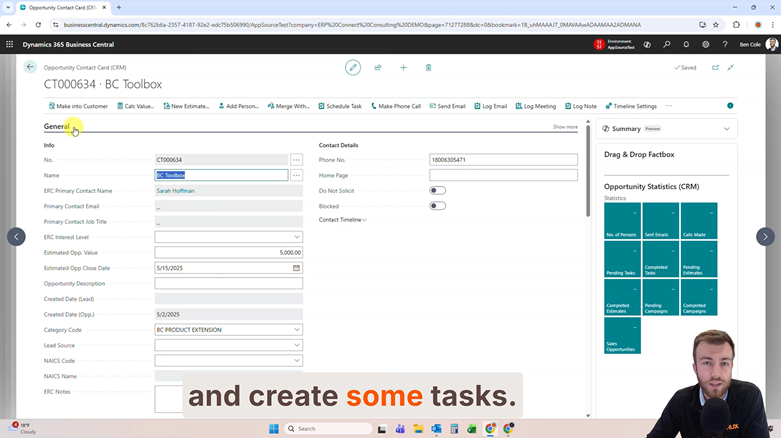Open Copilot icon in top bar
Image resolution: width=781 pixels, height=438 pixels.
tap(647, 44)
